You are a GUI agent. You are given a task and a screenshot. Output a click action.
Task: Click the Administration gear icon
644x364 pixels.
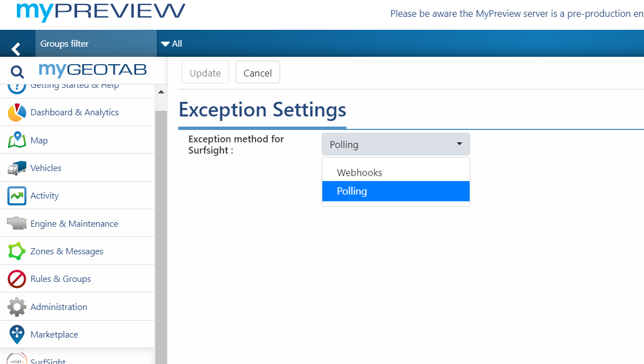(x=17, y=307)
